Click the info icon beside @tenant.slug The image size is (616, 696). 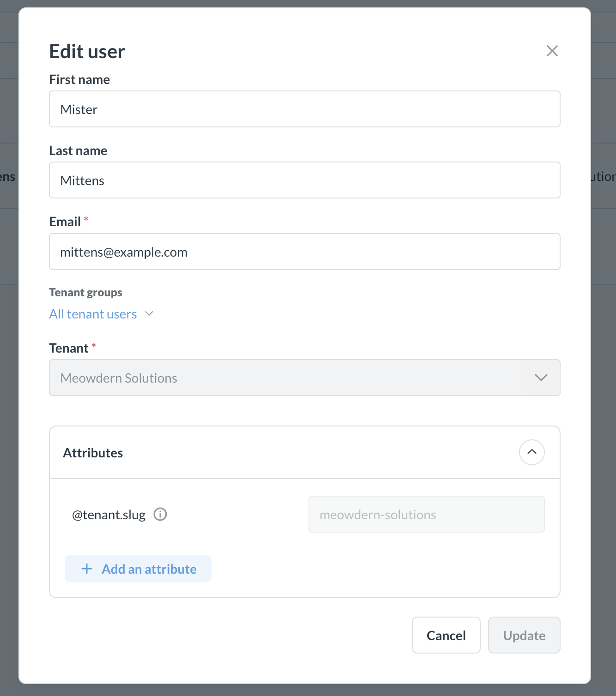coord(160,514)
